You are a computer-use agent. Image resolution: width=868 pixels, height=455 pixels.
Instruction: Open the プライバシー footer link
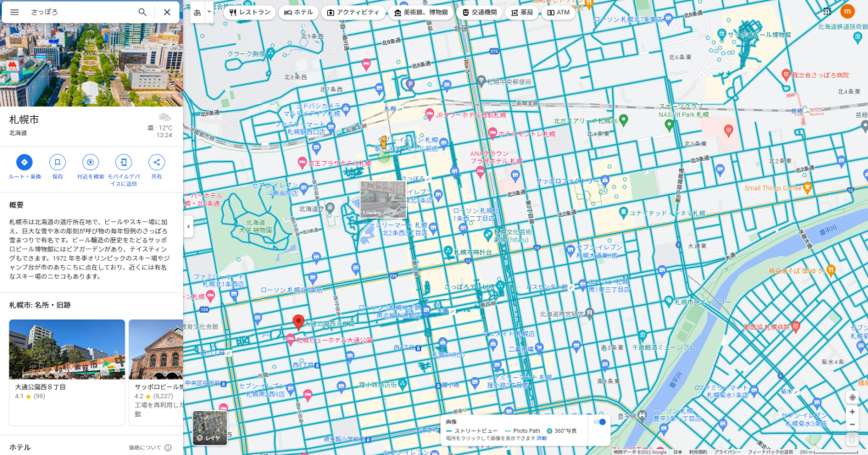coord(726,452)
